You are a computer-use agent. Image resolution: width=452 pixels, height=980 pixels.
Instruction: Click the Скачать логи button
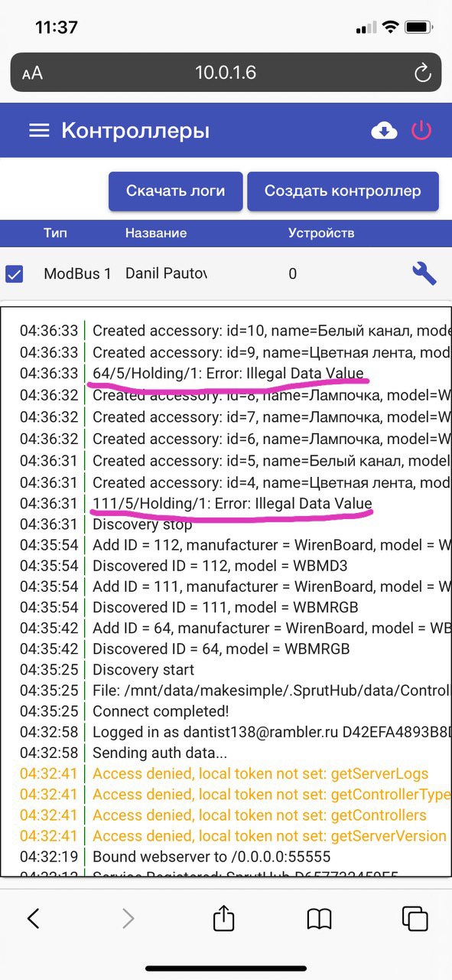pos(176,191)
